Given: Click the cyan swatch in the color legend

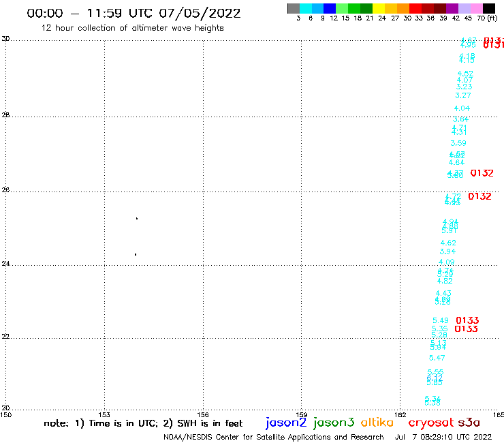Looking at the screenshot, I should [306, 8].
